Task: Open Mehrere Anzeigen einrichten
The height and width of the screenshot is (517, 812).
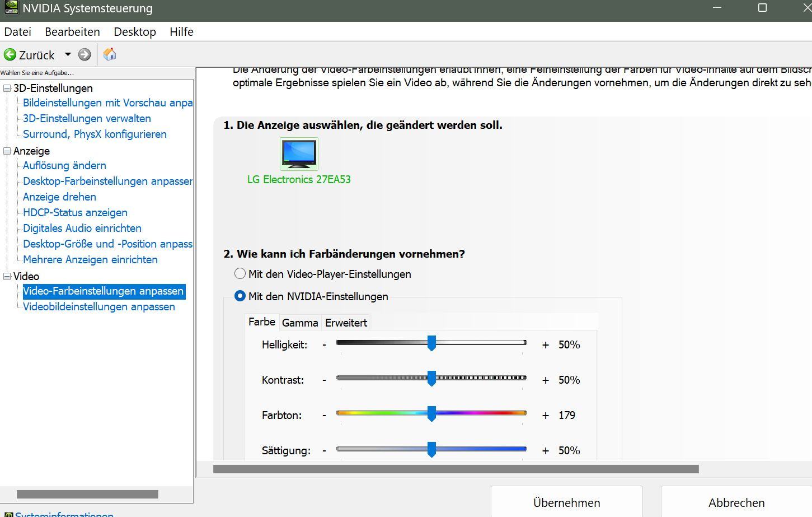Action: (90, 260)
